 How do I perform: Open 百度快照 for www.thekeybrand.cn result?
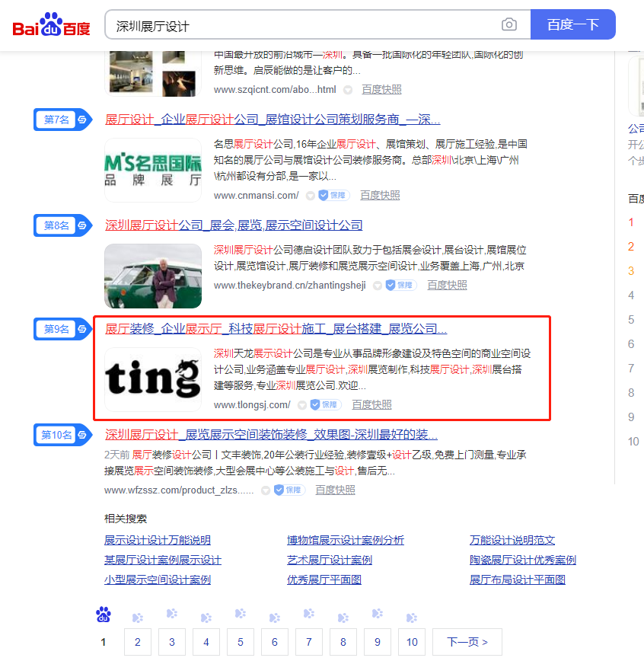click(x=447, y=286)
